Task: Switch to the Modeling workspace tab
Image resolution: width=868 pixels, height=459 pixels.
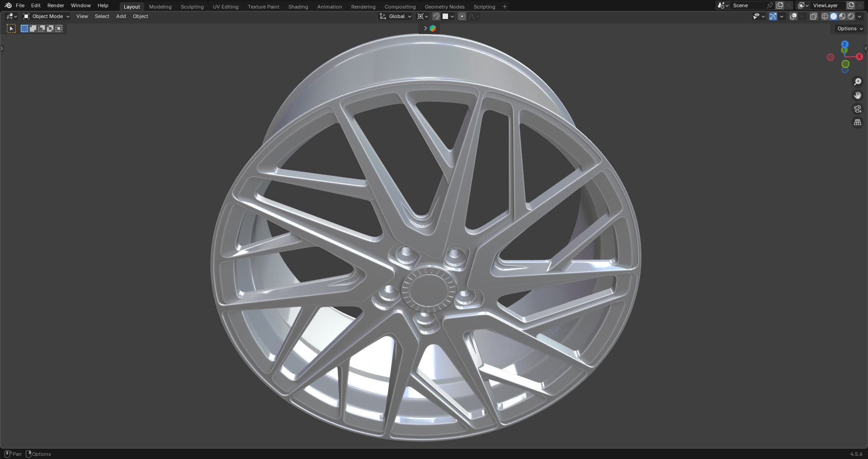Action: coord(160,7)
